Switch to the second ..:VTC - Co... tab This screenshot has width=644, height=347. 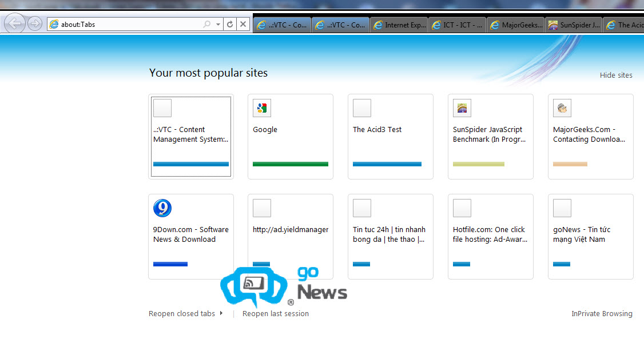point(340,25)
